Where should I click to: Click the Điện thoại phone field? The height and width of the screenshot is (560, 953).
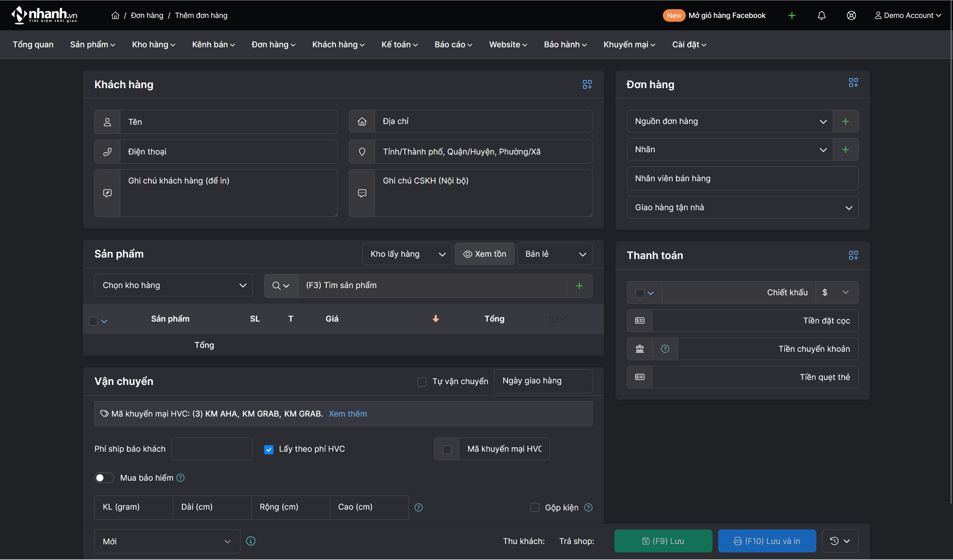228,152
